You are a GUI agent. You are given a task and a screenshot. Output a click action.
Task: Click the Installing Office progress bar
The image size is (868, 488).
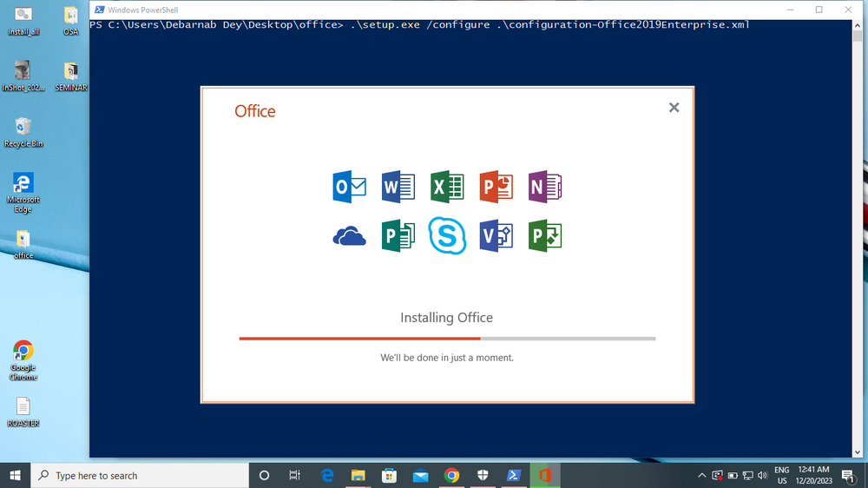tap(447, 339)
